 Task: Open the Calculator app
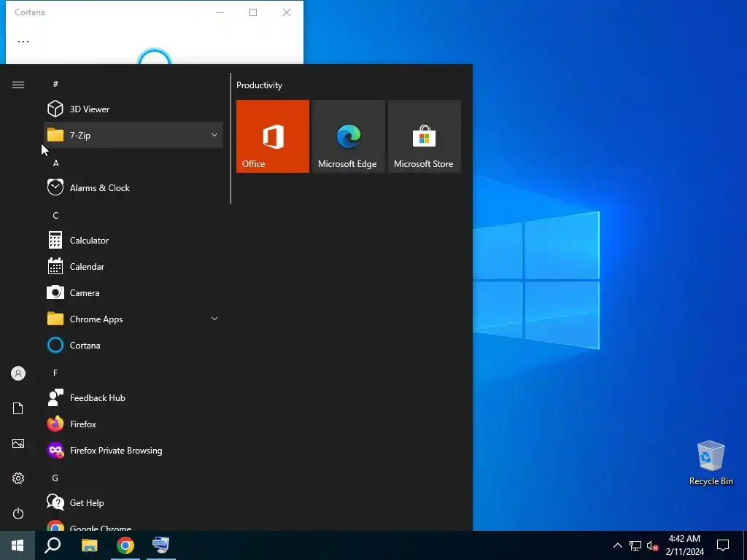133,240
